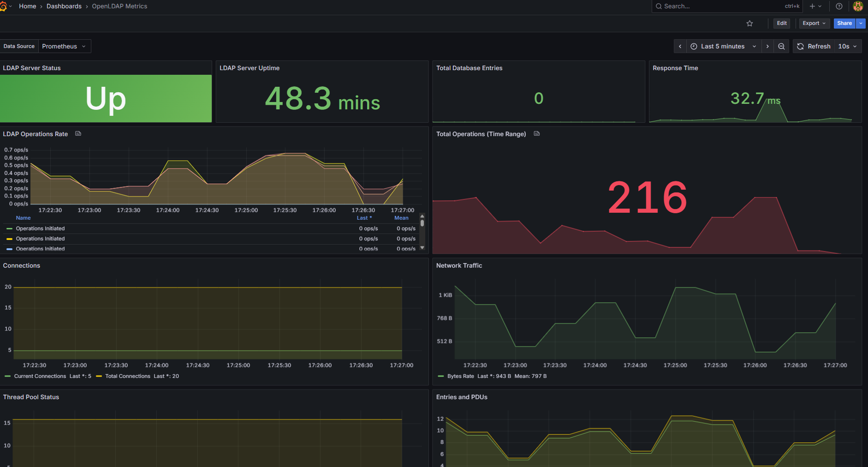The width and height of the screenshot is (868, 467).
Task: Click Entries and PDUs panel title
Action: 462,397
